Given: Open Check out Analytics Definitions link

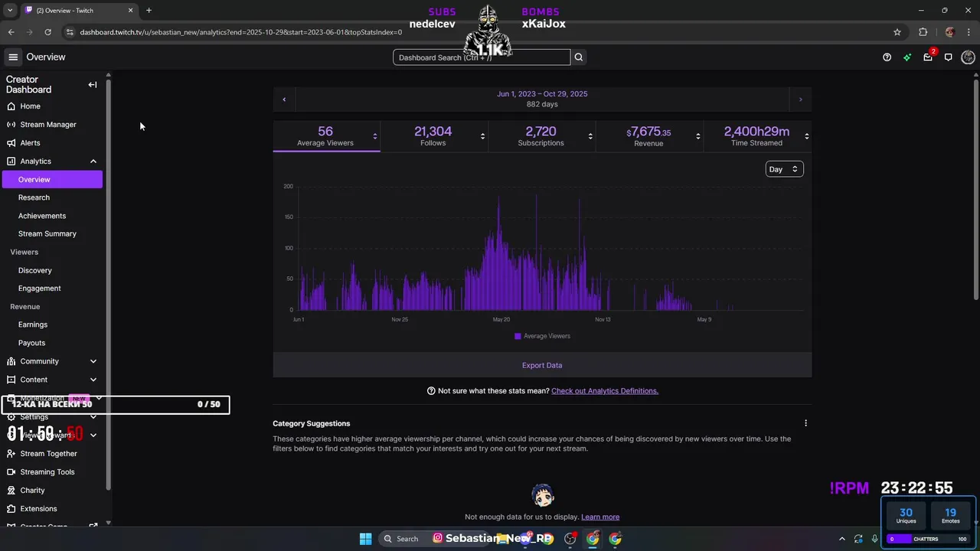Looking at the screenshot, I should coord(605,391).
